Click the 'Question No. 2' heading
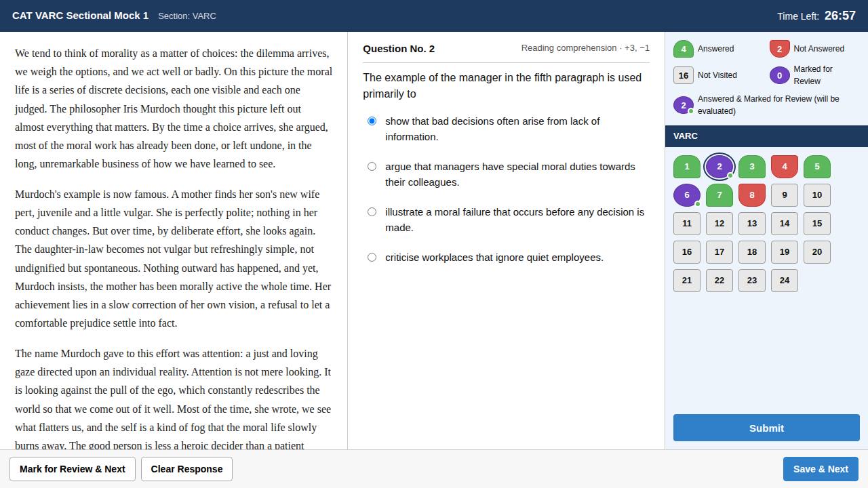The image size is (868, 488). pyautogui.click(x=399, y=49)
